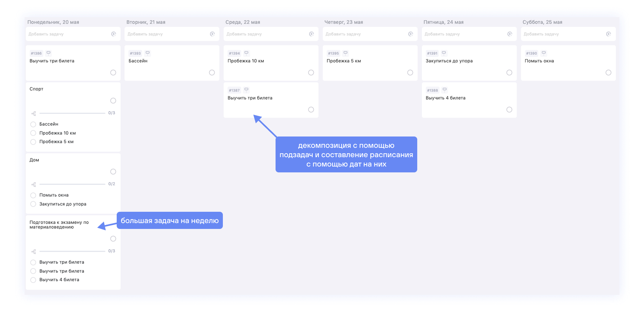
Task: Click the subtask tree icon in Дом card
Action: click(x=34, y=184)
